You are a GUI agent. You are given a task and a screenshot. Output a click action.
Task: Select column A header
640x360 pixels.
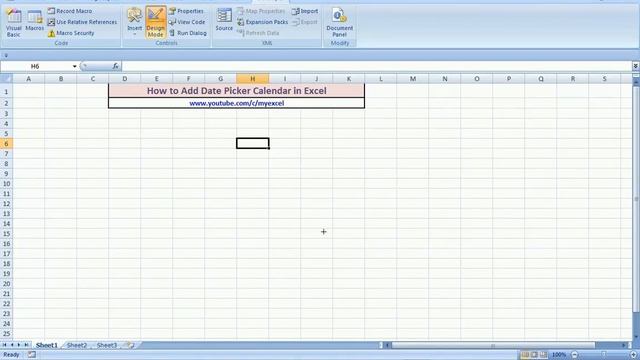click(x=29, y=78)
